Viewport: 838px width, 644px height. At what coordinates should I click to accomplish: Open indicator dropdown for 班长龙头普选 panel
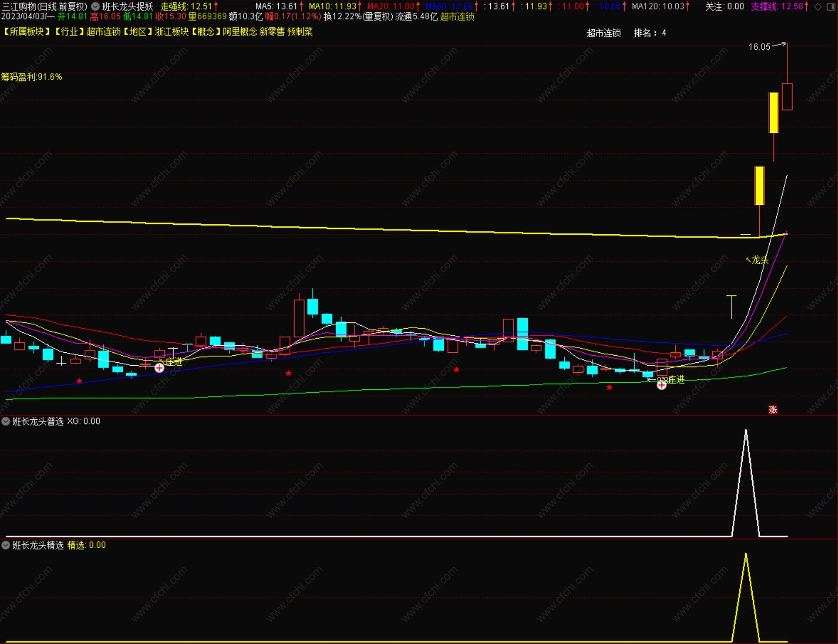6,421
